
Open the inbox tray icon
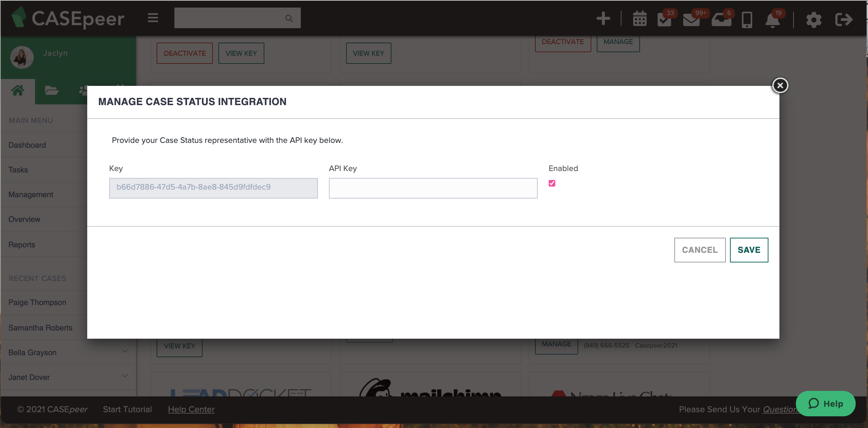pyautogui.click(x=721, y=20)
